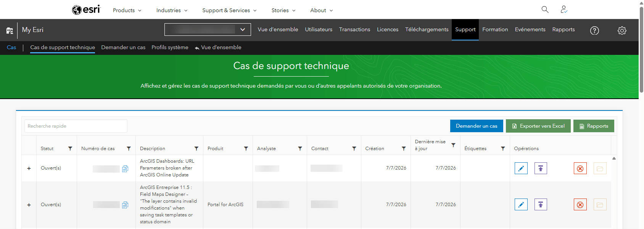Click the My Esri title
Image resolution: width=644 pixels, height=229 pixels.
33,30
